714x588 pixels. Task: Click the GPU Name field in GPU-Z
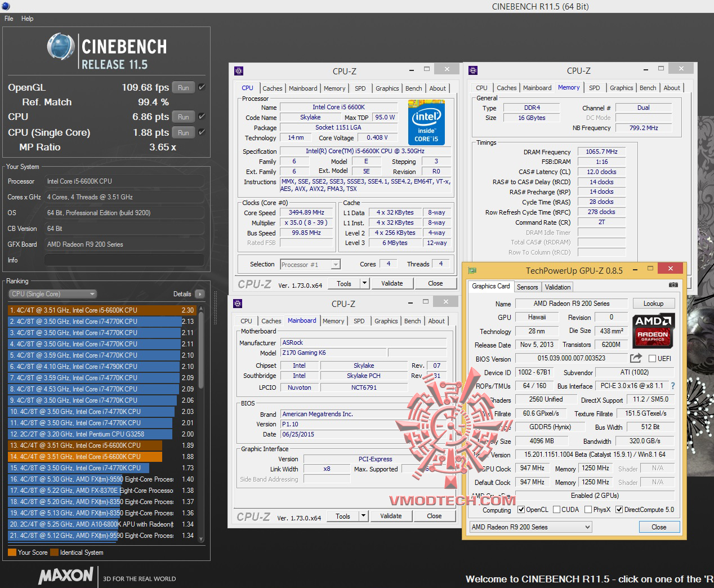coord(572,304)
